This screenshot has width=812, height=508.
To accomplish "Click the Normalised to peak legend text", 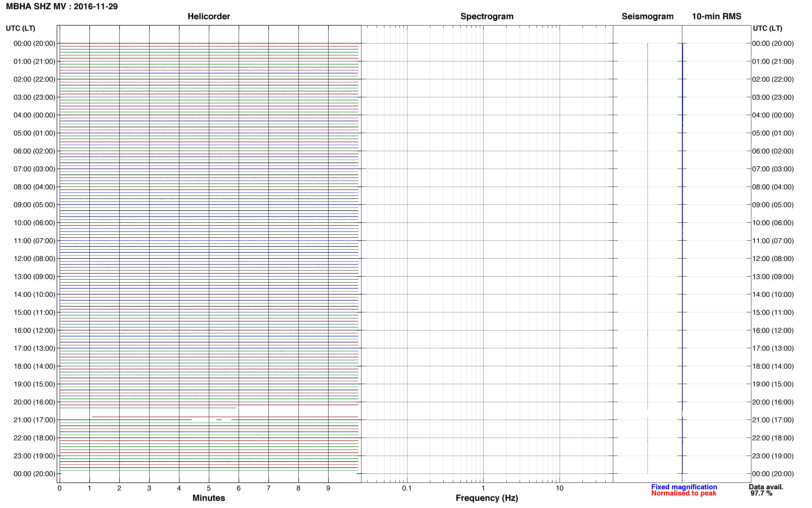I will (684, 493).
